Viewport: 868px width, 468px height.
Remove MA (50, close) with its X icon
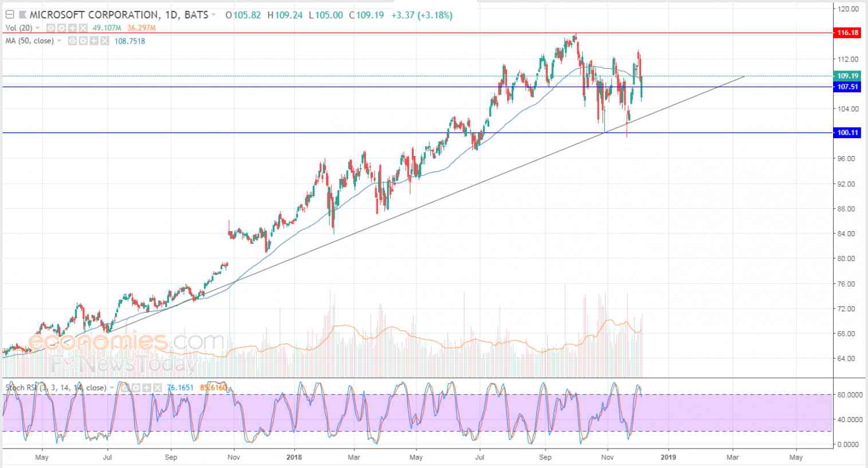(105, 41)
